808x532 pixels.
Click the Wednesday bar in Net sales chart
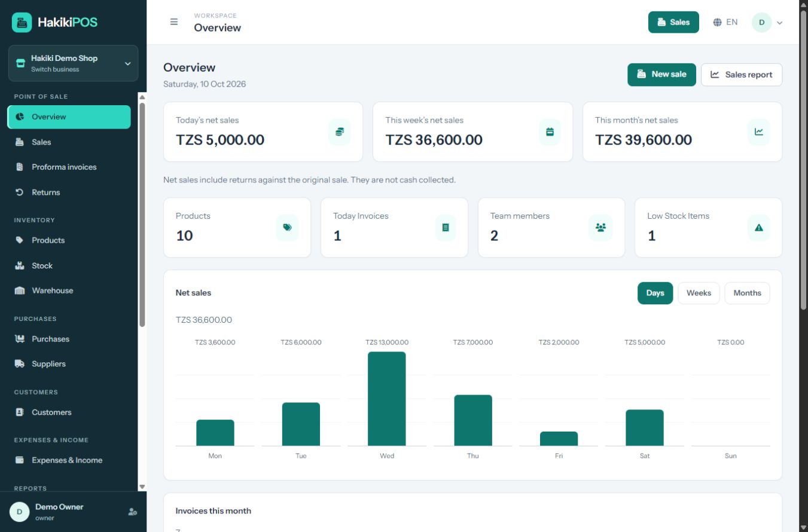pyautogui.click(x=387, y=399)
